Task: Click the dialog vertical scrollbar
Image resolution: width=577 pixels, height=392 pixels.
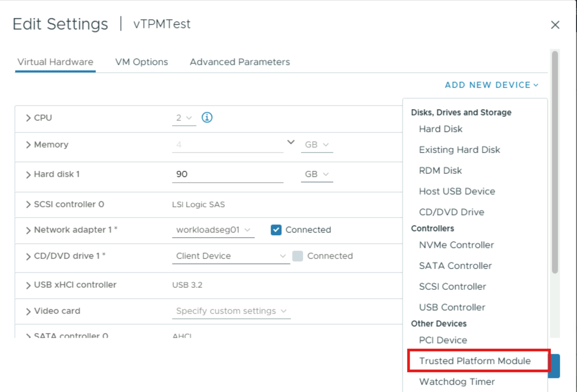Action: pos(555,162)
